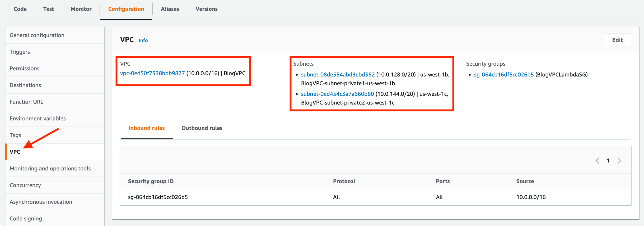Screen dimensions: 644x226
Task: Switch to the Aliases tab
Action: coord(170,9)
